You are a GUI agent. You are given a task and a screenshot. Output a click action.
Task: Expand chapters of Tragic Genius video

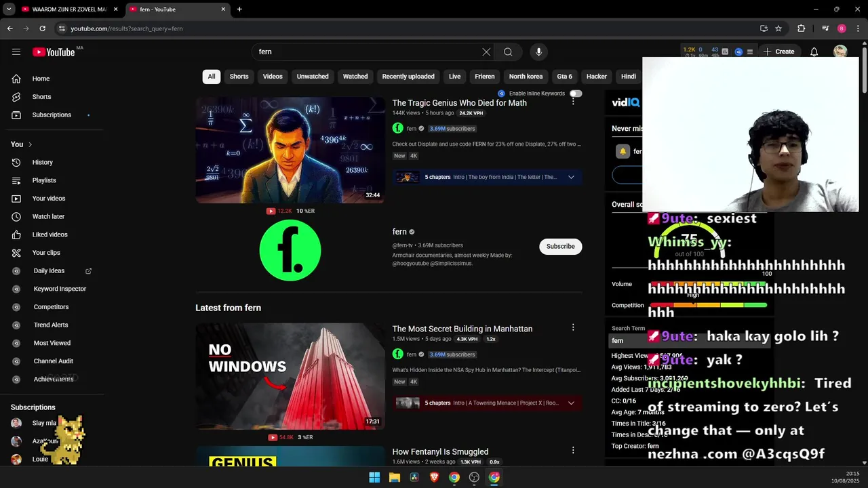coord(571,177)
